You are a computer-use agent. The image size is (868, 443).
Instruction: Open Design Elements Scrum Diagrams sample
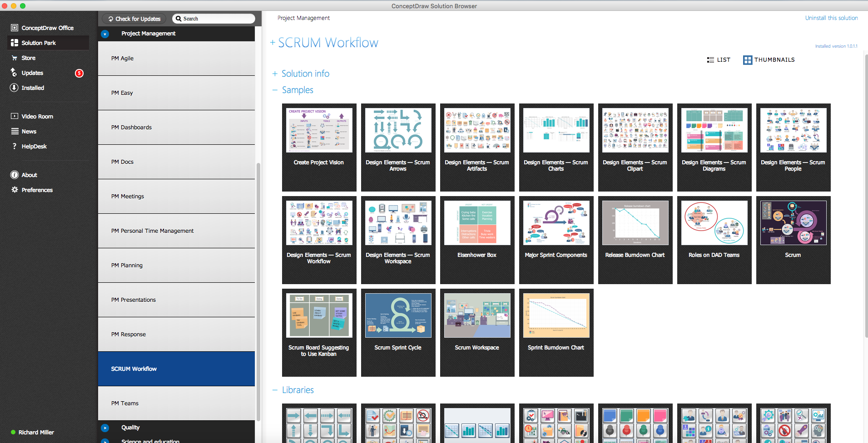[714, 147]
